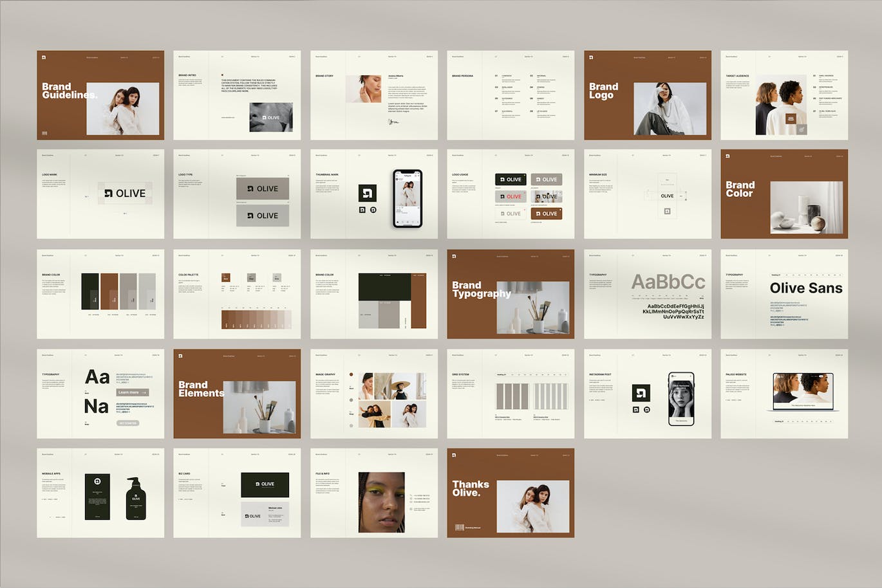The height and width of the screenshot is (588, 882).
Task: Click the barcode icon on Brand Guidelines cover
Action: [x=44, y=133]
